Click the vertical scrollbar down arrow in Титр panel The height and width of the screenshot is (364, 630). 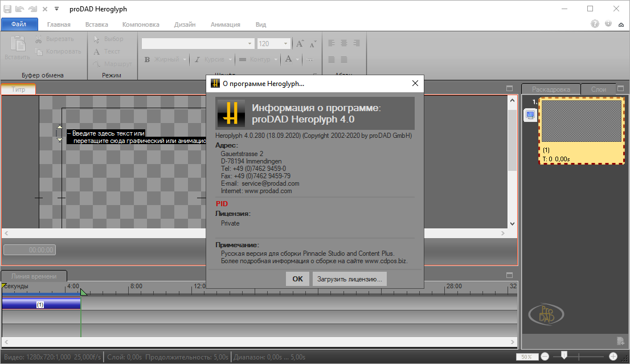pyautogui.click(x=512, y=224)
